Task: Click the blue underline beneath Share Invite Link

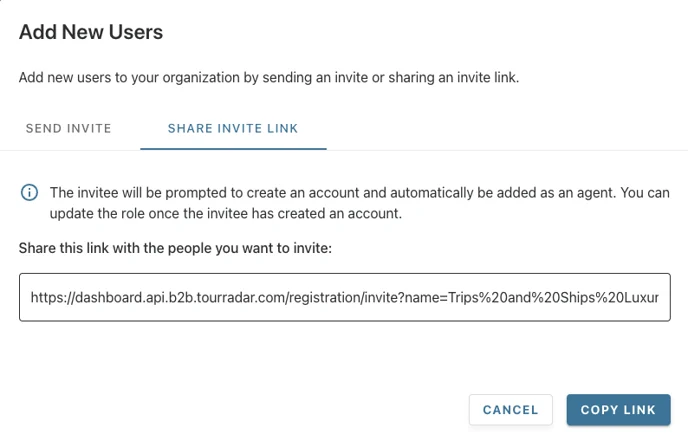Action: 233,149
